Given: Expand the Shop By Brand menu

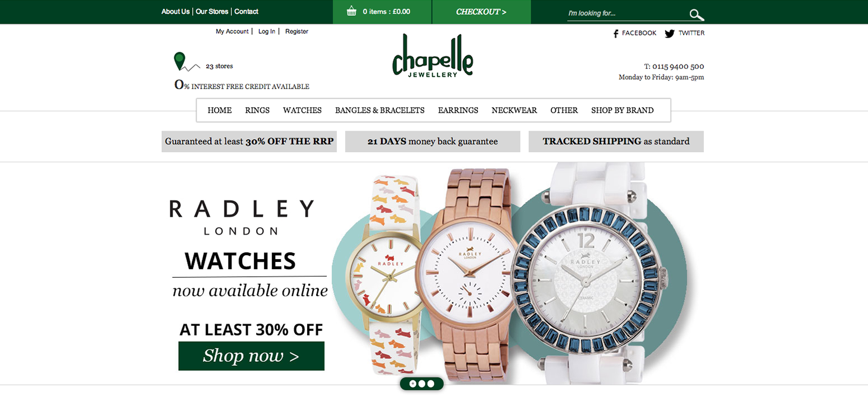Looking at the screenshot, I should 623,111.
